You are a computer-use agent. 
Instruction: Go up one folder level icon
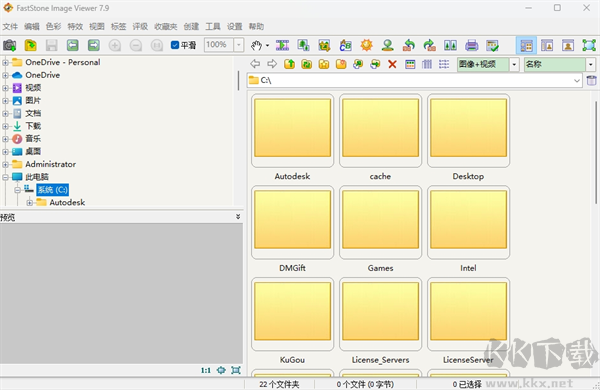pos(289,64)
